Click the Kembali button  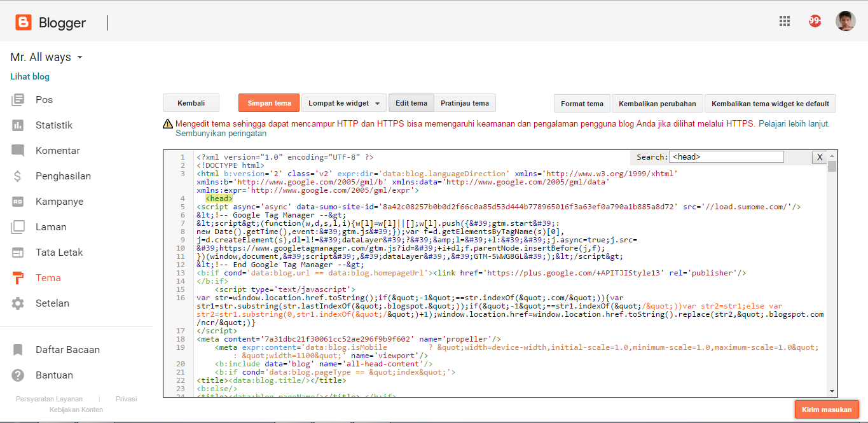click(191, 103)
